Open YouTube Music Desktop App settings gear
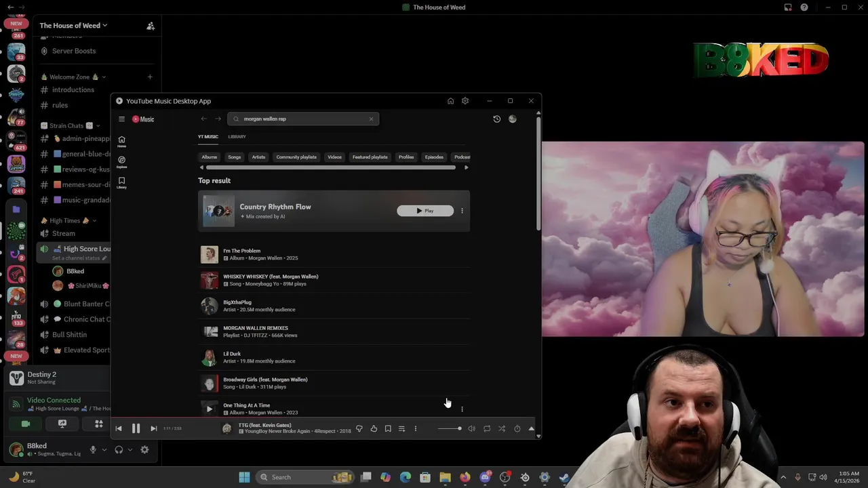The image size is (868, 488). click(465, 101)
